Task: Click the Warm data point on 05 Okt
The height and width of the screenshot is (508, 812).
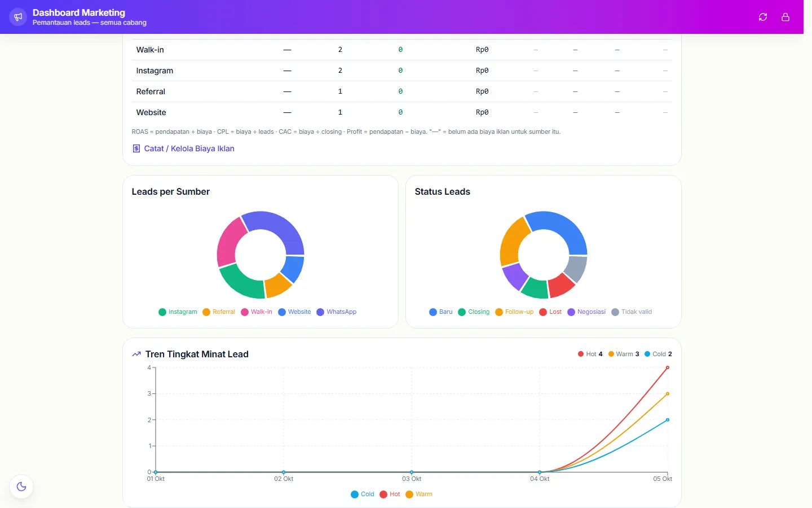Action: coord(668,394)
